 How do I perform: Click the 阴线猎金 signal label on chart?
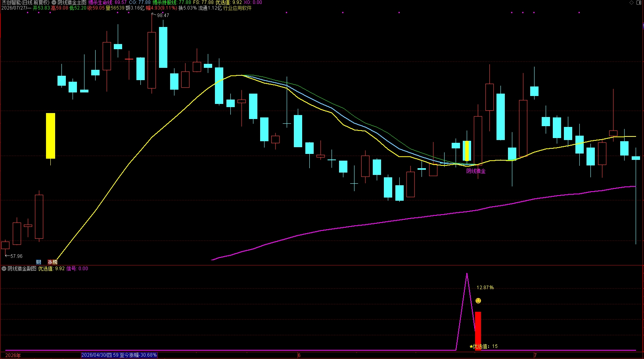[x=476, y=171]
